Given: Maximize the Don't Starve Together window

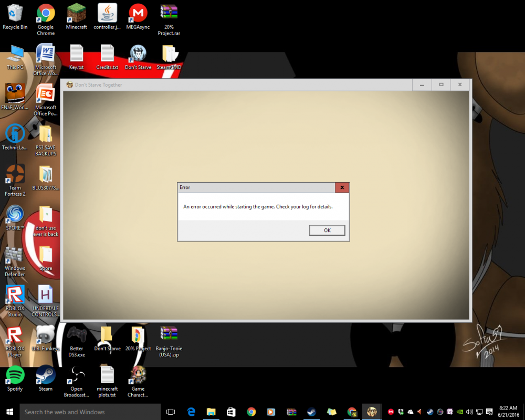Looking at the screenshot, I should coord(441,85).
